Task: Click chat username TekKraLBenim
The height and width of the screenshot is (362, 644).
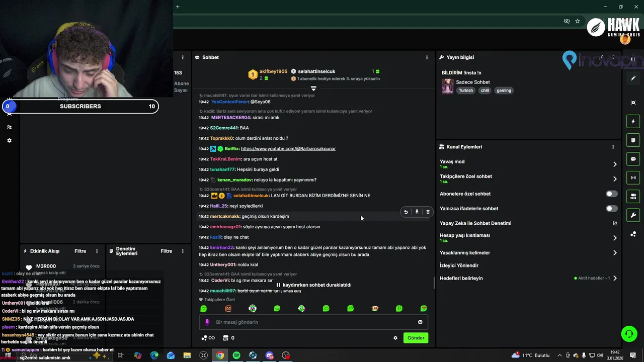Action: 225,159
